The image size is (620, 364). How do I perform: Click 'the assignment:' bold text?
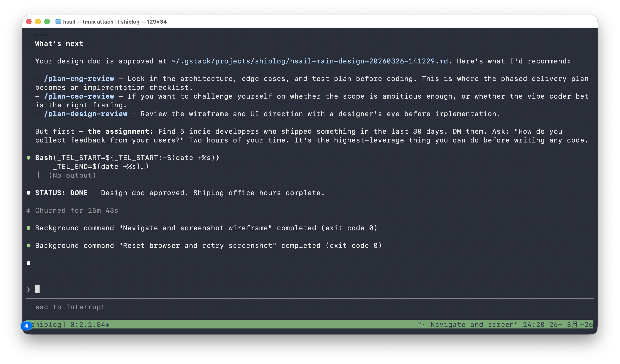(121, 131)
